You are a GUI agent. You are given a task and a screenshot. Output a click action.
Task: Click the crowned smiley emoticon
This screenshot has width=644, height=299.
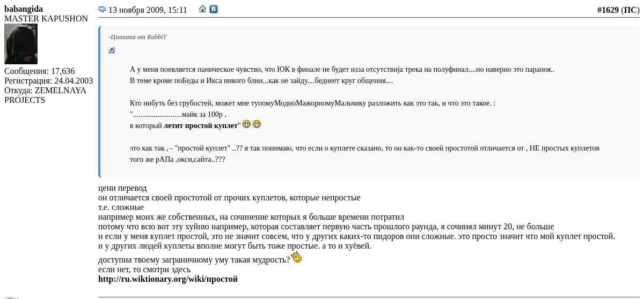296,257
